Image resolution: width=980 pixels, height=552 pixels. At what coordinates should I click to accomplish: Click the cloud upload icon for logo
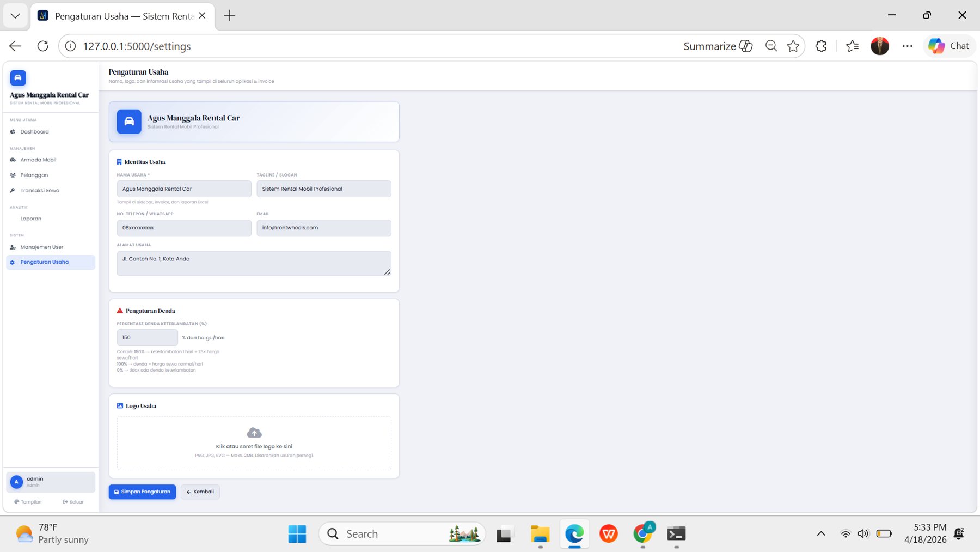point(254,433)
